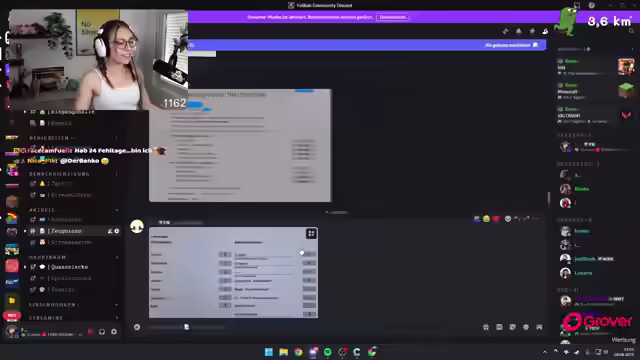Open the help icon in the title bar
Image resolution: width=640 pixels, height=360 pixels.
[591, 5]
